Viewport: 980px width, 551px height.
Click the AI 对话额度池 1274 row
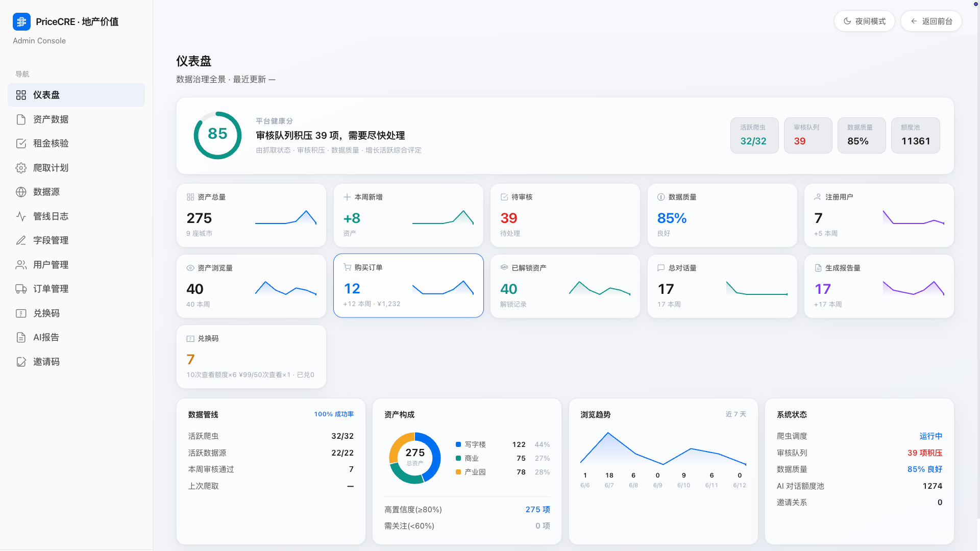[x=860, y=486]
